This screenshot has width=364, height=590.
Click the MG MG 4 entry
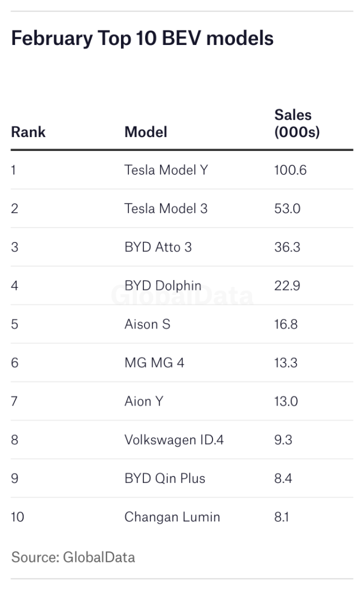click(154, 363)
